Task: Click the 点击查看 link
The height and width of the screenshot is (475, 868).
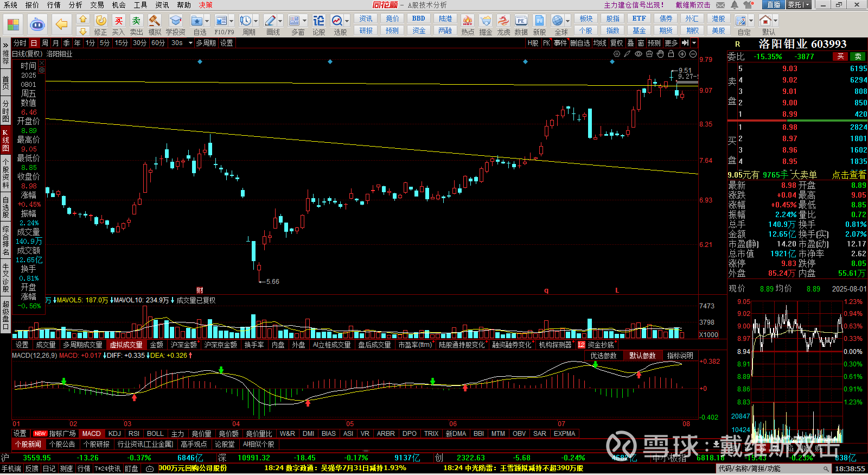Action: tap(849, 175)
